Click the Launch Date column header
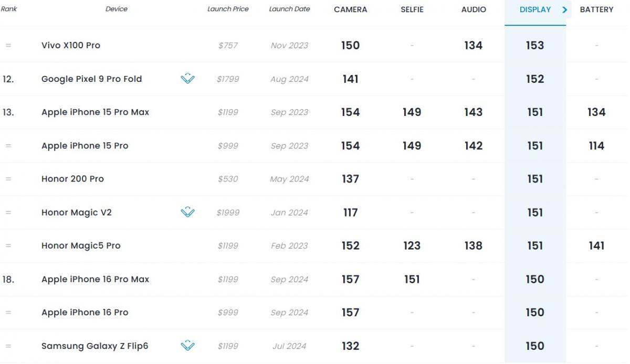The image size is (630, 364). (289, 9)
